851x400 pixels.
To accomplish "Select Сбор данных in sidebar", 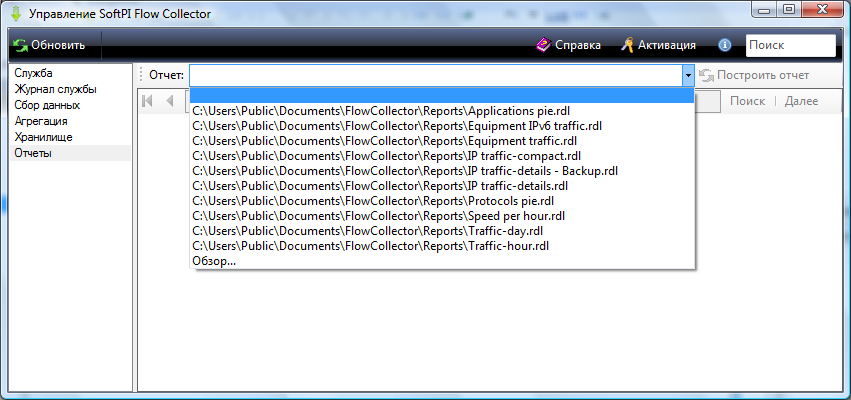I will pyautogui.click(x=71, y=105).
